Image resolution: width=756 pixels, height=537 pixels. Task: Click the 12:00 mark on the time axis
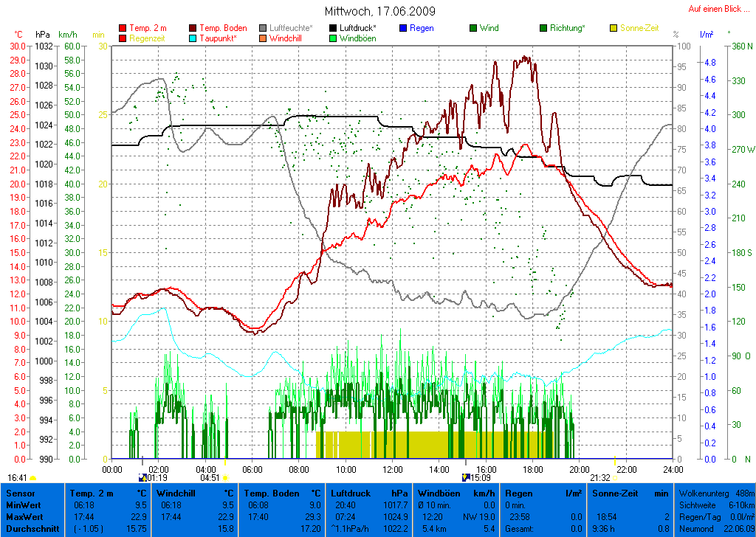pyautogui.click(x=393, y=468)
